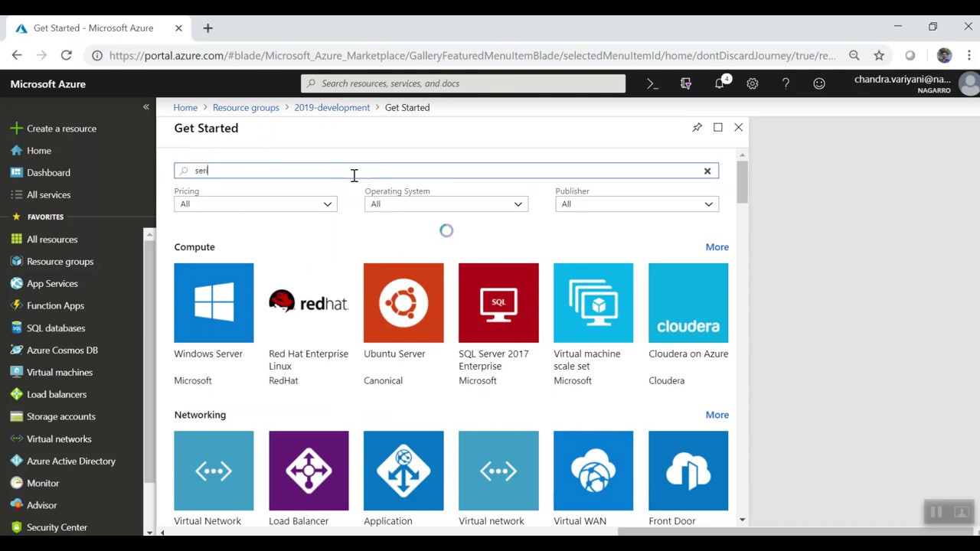
Task: Go to 2019-development breadcrumb
Action: (332, 108)
